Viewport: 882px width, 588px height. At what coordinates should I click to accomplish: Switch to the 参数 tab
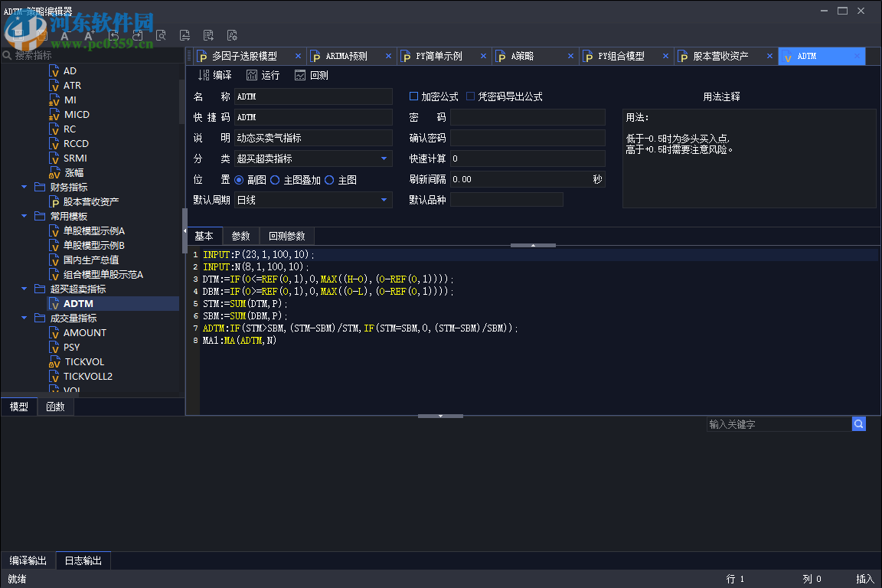click(241, 236)
